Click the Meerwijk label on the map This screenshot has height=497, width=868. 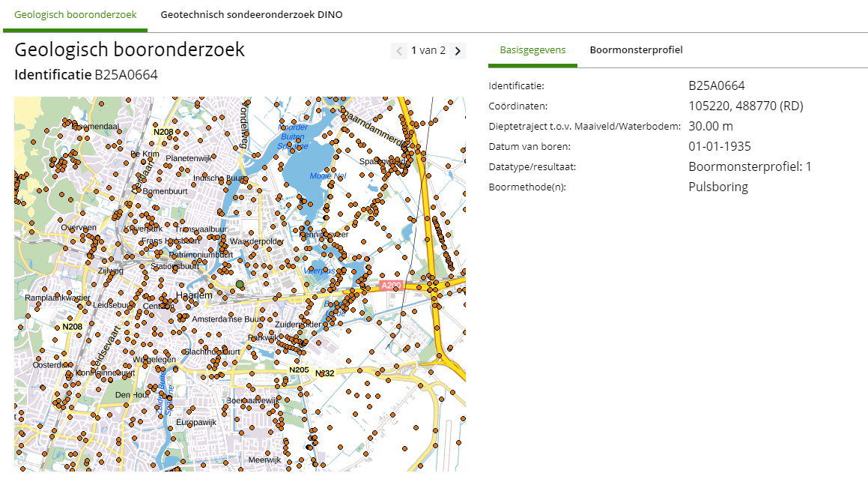[264, 460]
